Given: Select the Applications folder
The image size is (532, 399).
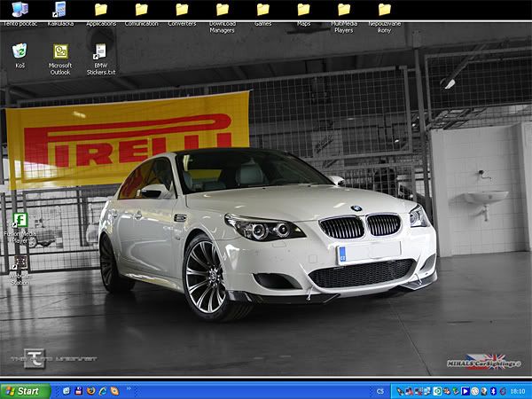Looking at the screenshot, I should [101, 13].
